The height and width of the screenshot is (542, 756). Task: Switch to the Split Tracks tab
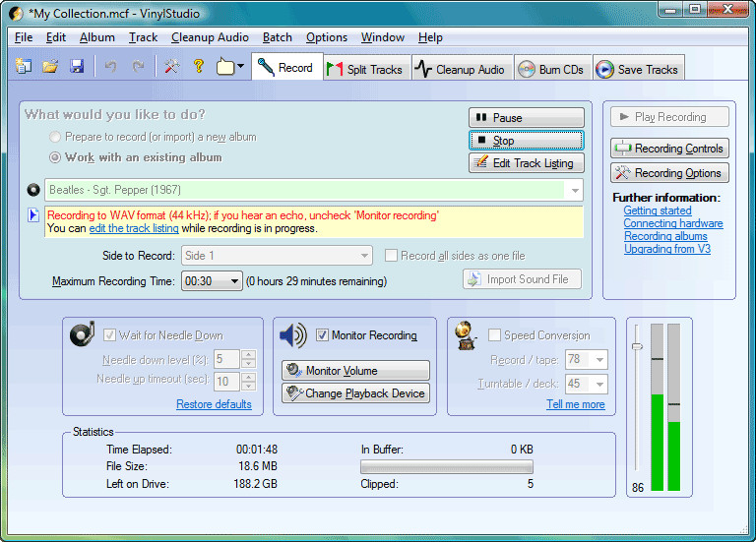pos(366,70)
